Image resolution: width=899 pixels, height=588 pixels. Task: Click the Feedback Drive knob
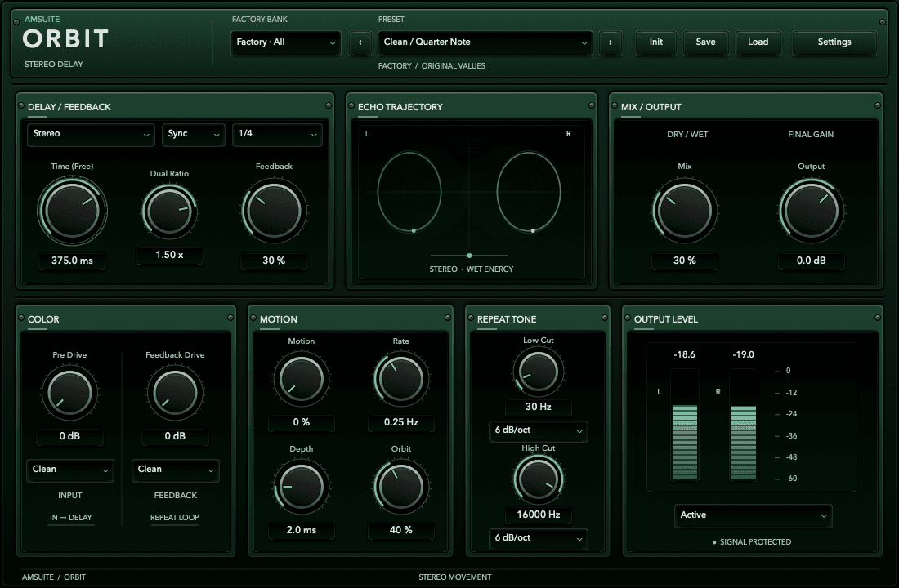[175, 393]
